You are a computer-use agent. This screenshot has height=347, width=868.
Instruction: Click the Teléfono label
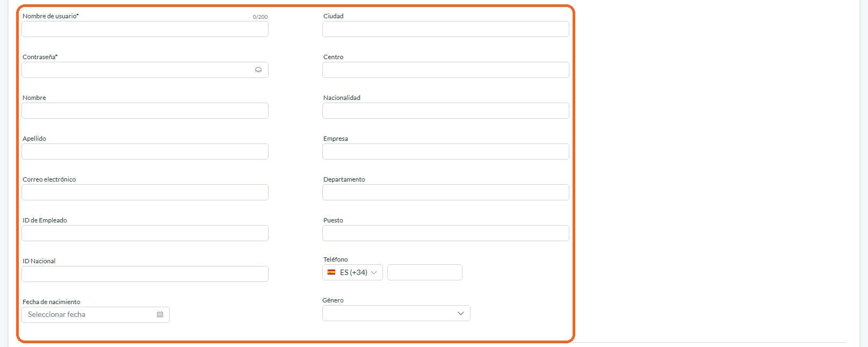click(336, 259)
